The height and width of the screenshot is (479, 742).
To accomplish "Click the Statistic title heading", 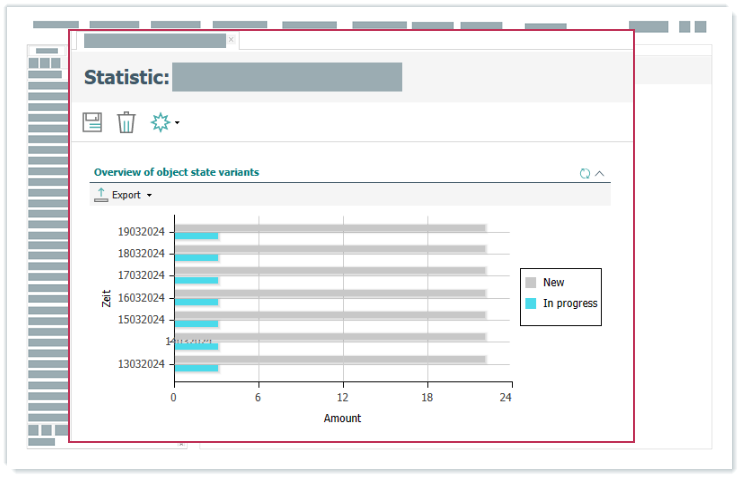I will click(127, 77).
